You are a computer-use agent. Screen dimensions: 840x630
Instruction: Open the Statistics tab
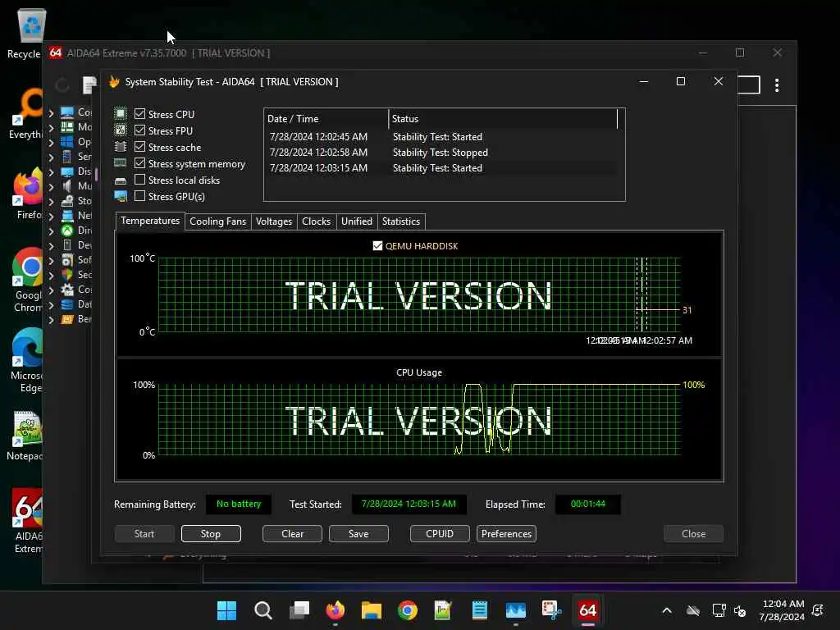tap(400, 221)
